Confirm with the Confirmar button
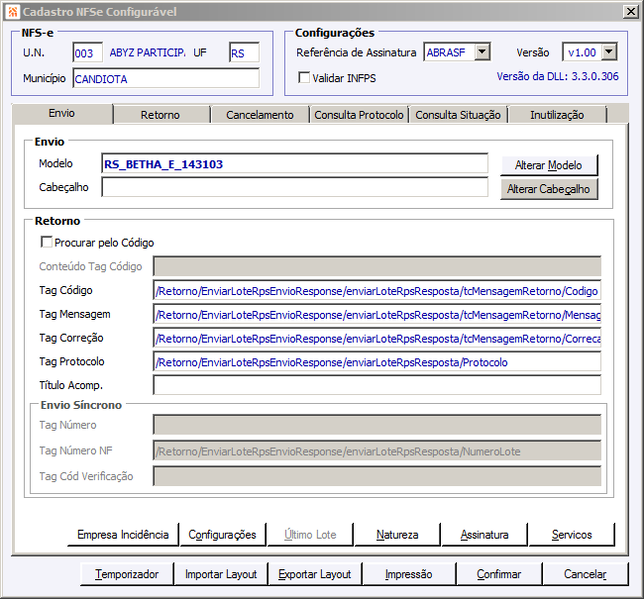Viewport: 644px width, 599px height. (499, 574)
